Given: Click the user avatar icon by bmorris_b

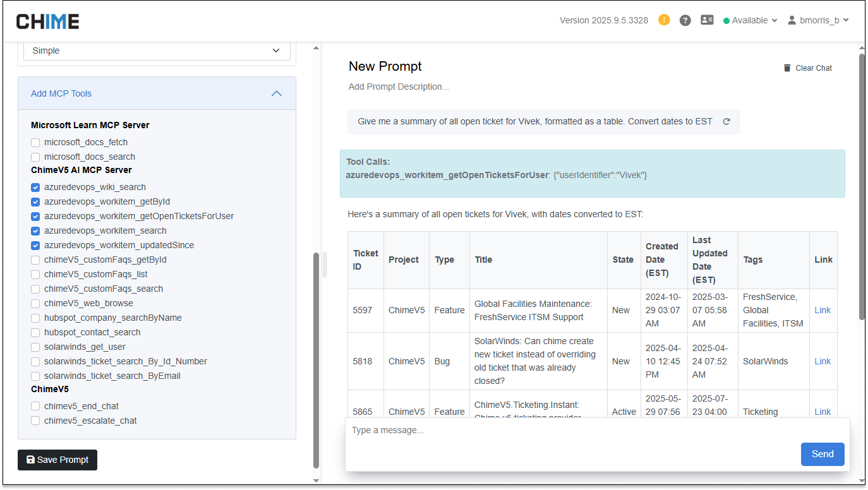Looking at the screenshot, I should (792, 20).
